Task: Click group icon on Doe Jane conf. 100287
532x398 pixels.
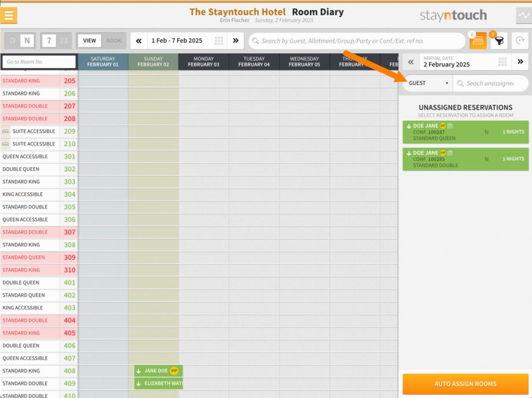Action: [450, 126]
